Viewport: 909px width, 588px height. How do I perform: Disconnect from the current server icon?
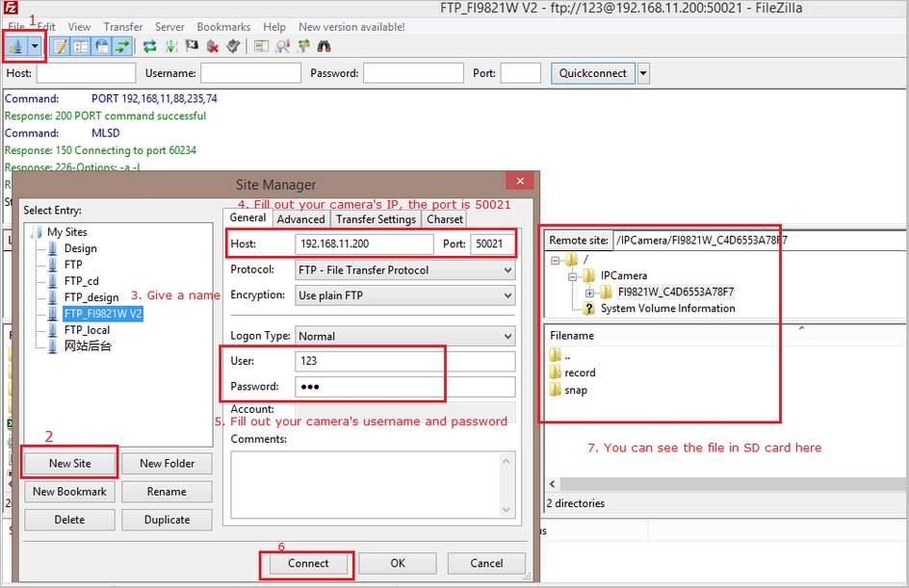213,46
